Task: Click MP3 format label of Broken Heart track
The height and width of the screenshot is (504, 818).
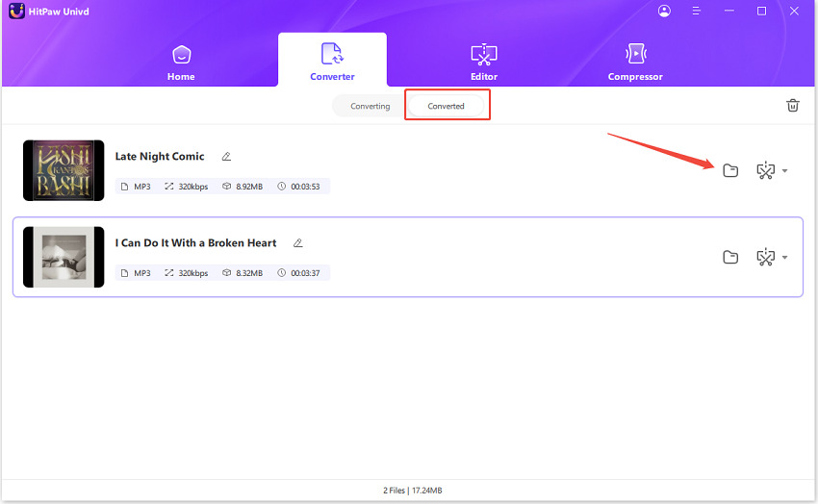Action: pos(141,273)
